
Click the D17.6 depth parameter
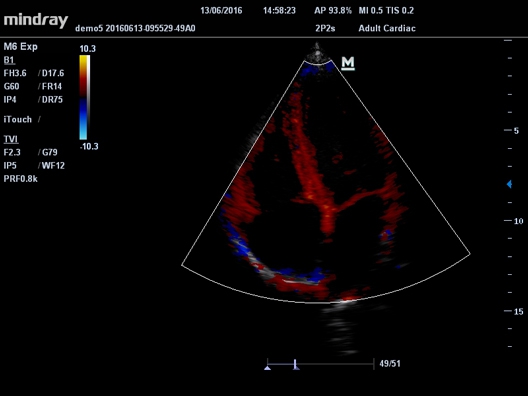(53, 73)
